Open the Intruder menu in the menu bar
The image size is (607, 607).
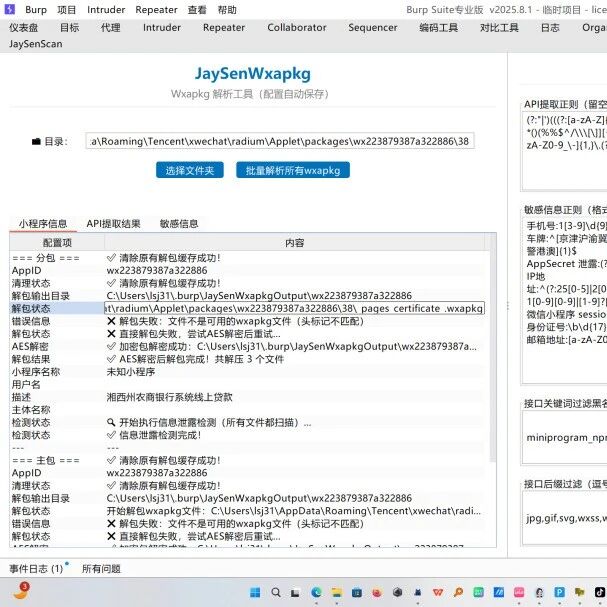click(x=106, y=10)
